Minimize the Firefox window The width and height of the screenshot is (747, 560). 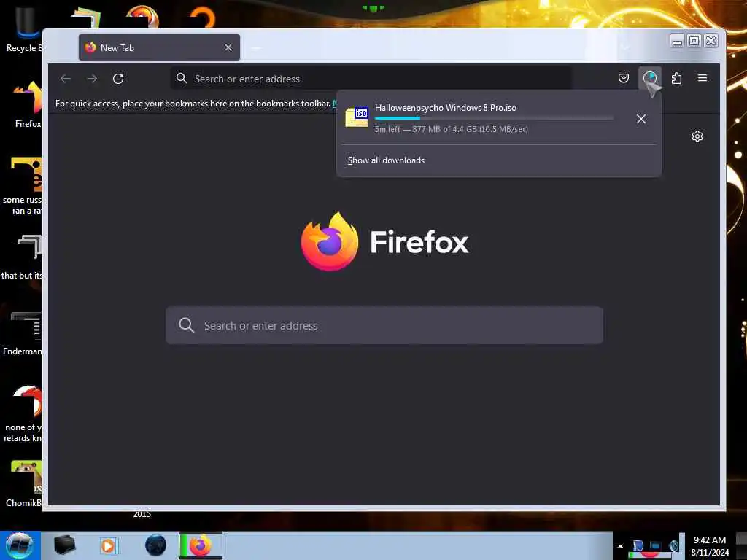tap(677, 42)
